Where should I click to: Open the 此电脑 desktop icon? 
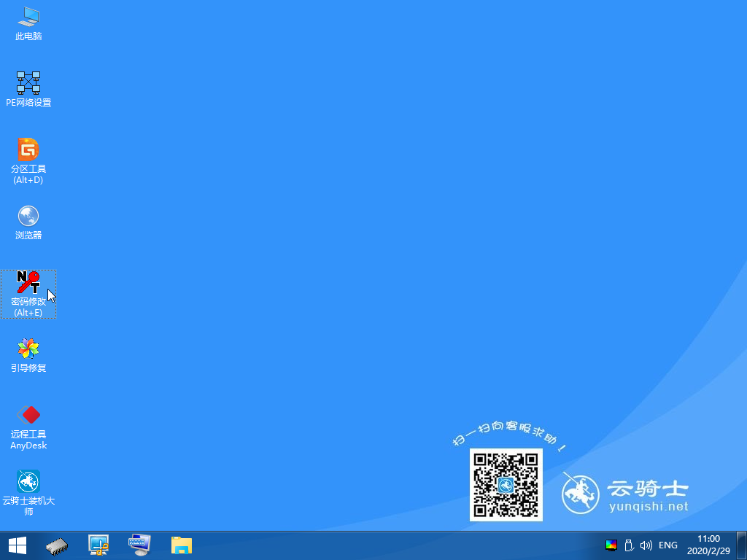tap(28, 24)
